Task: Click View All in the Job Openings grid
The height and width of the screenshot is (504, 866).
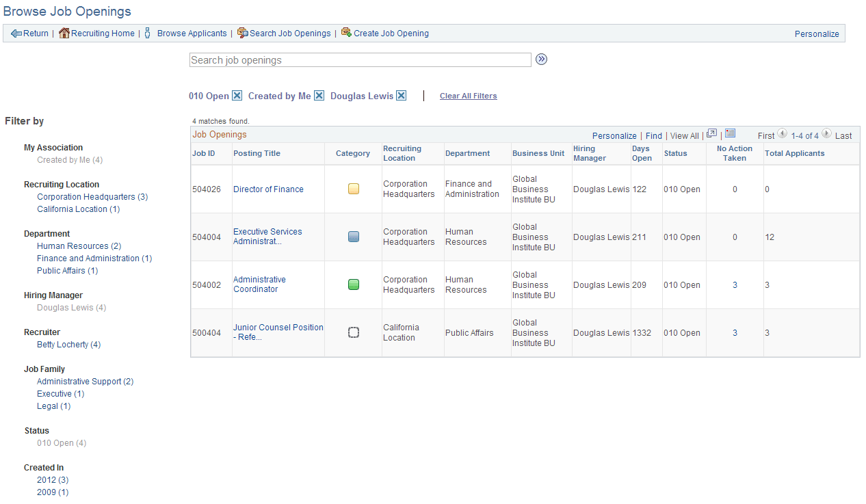Action: [684, 135]
